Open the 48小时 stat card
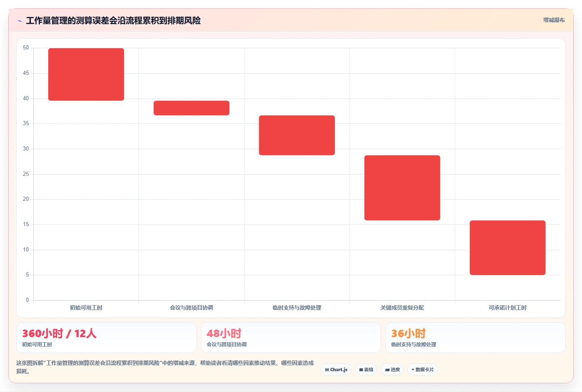This screenshot has width=582, height=392. tap(291, 338)
